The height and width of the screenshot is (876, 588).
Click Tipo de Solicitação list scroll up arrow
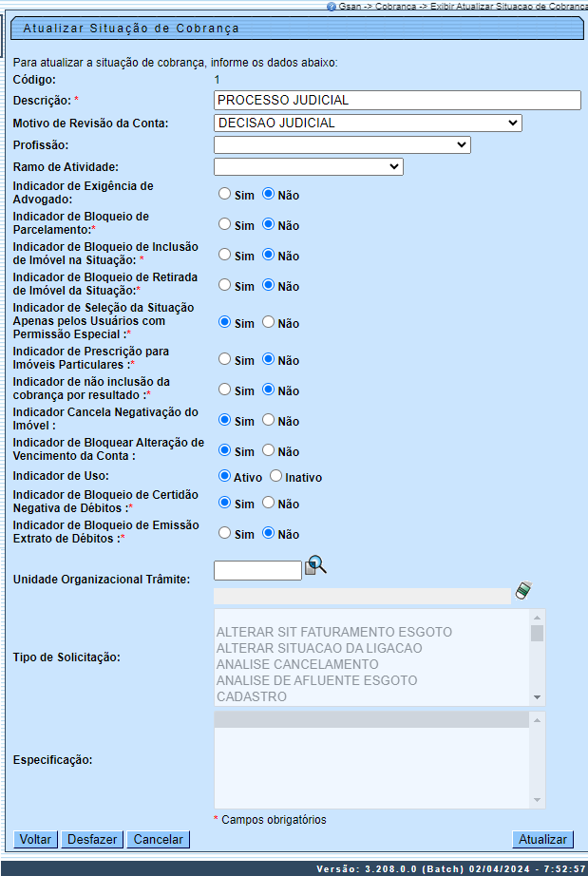(538, 618)
